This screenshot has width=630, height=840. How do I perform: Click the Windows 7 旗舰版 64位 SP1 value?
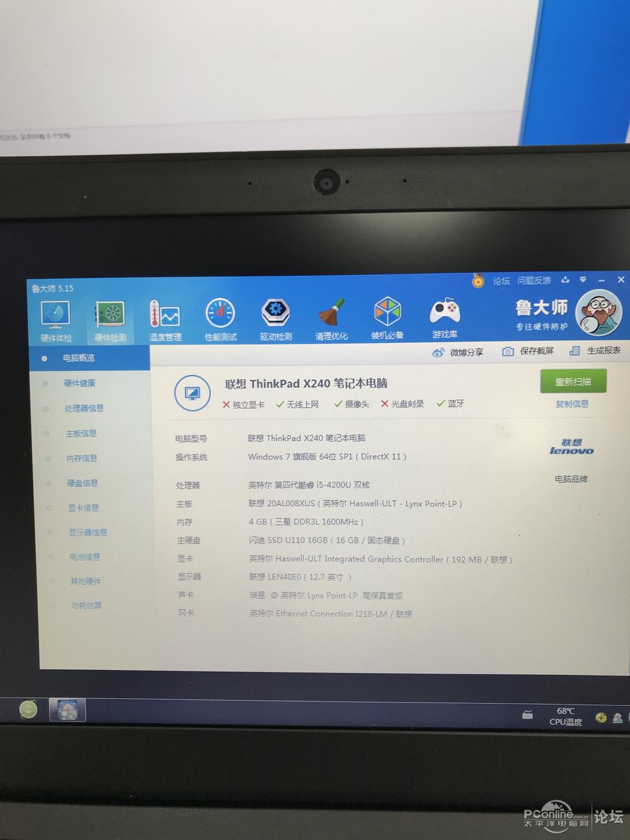click(x=327, y=457)
